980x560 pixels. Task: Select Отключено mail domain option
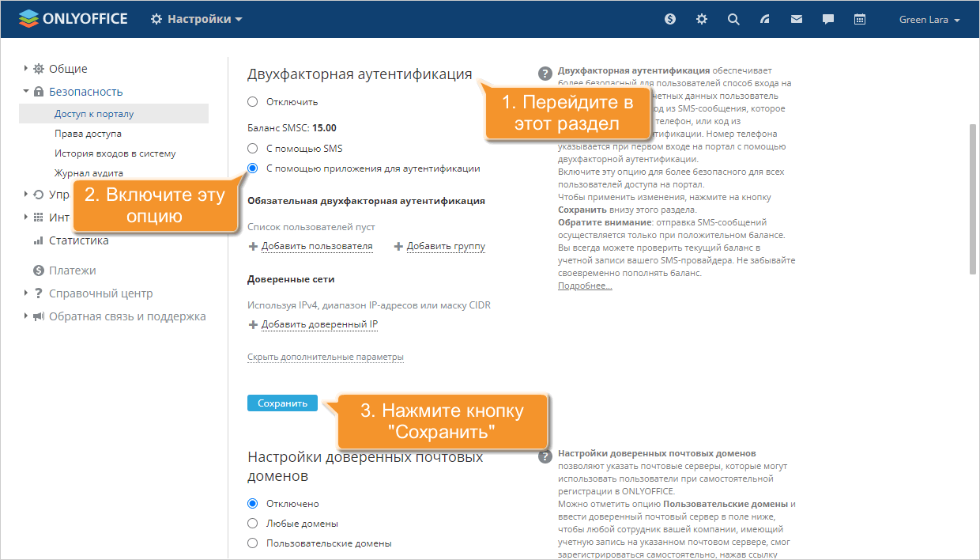tap(253, 503)
